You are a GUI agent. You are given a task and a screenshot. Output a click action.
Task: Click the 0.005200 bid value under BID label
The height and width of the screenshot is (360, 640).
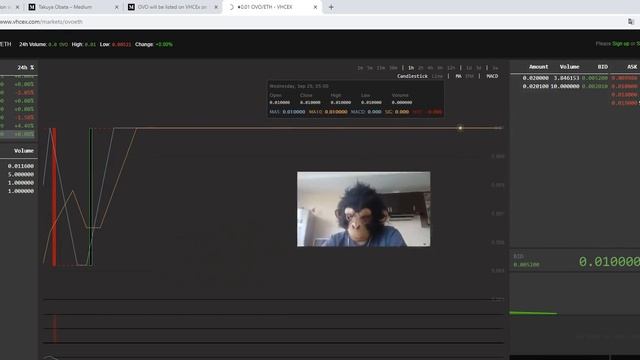(526, 265)
